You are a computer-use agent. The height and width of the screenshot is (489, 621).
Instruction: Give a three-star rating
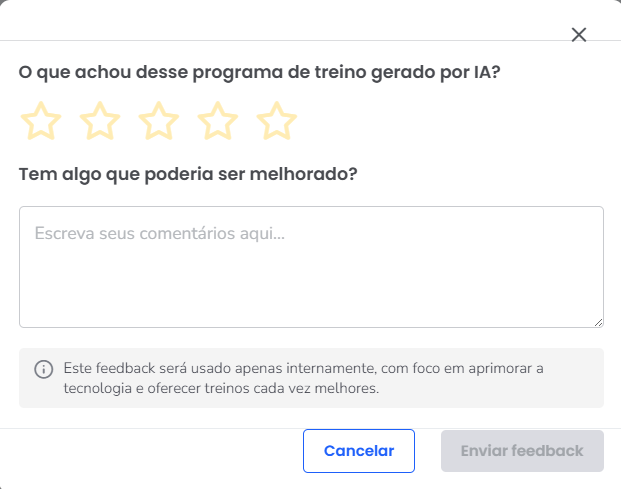click(159, 122)
